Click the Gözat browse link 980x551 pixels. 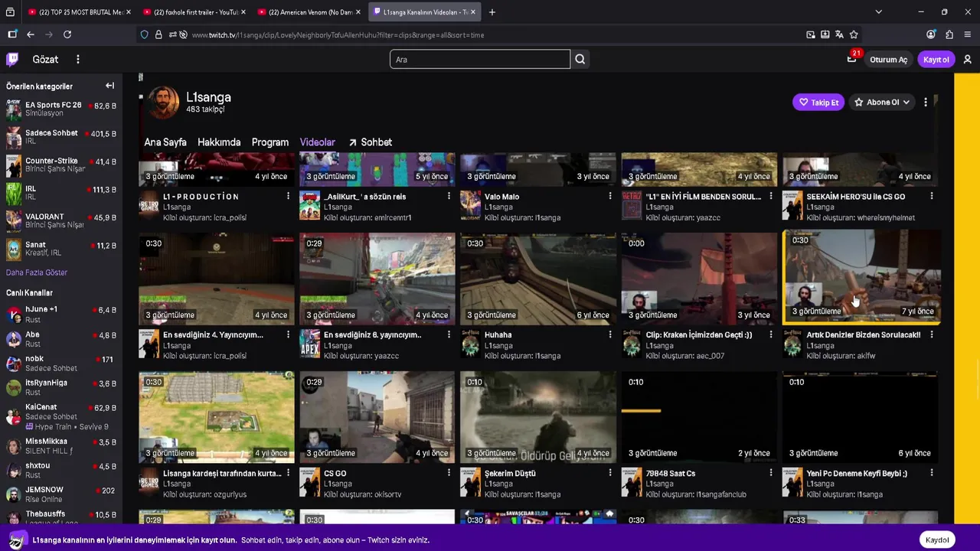45,59
